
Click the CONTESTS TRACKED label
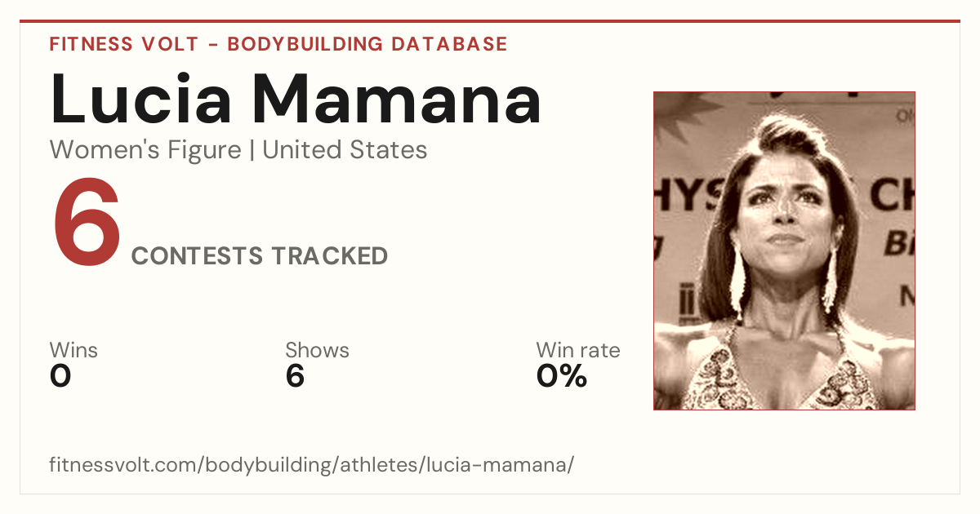coord(260,256)
